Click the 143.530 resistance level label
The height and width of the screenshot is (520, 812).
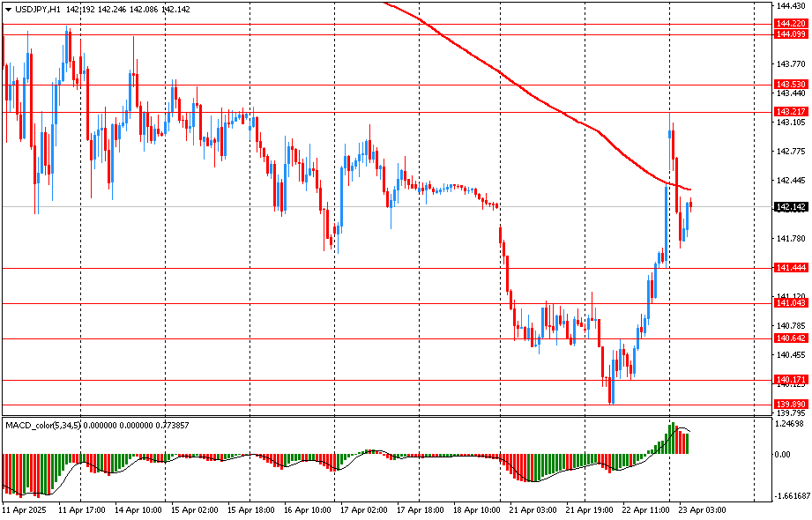coord(789,85)
